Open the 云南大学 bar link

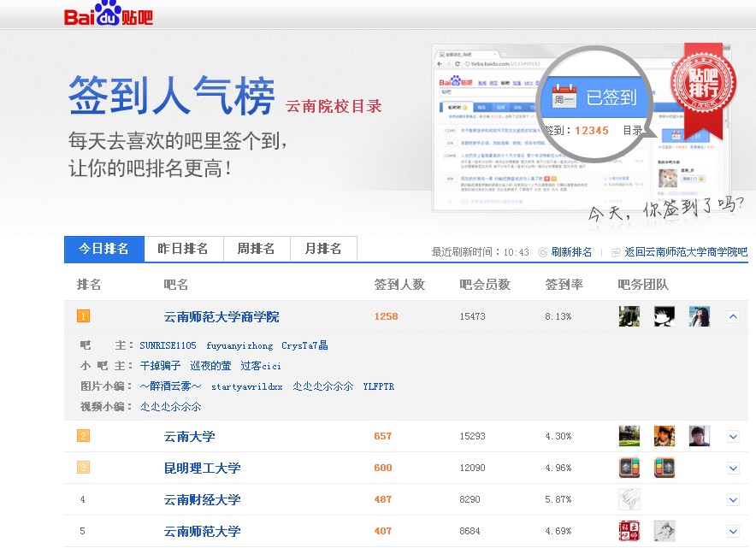(x=190, y=437)
